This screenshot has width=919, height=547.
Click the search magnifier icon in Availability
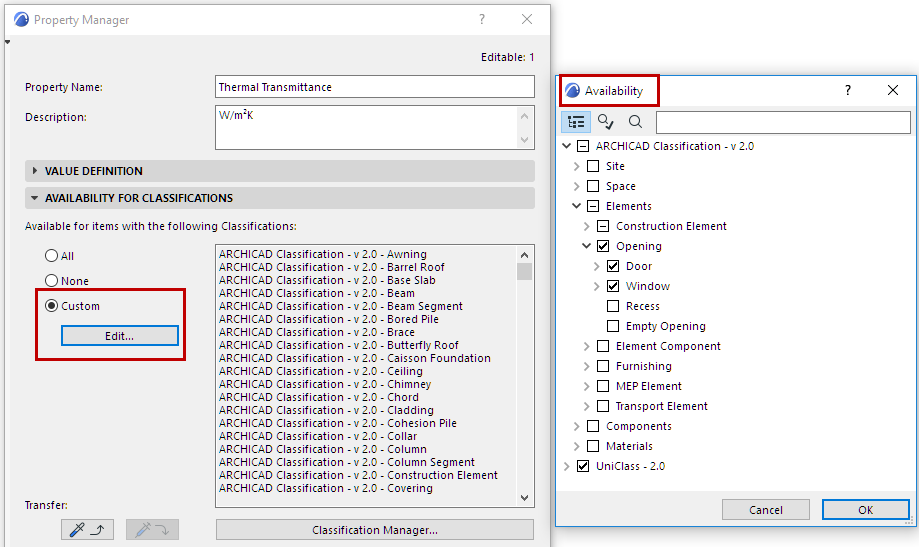[635, 122]
